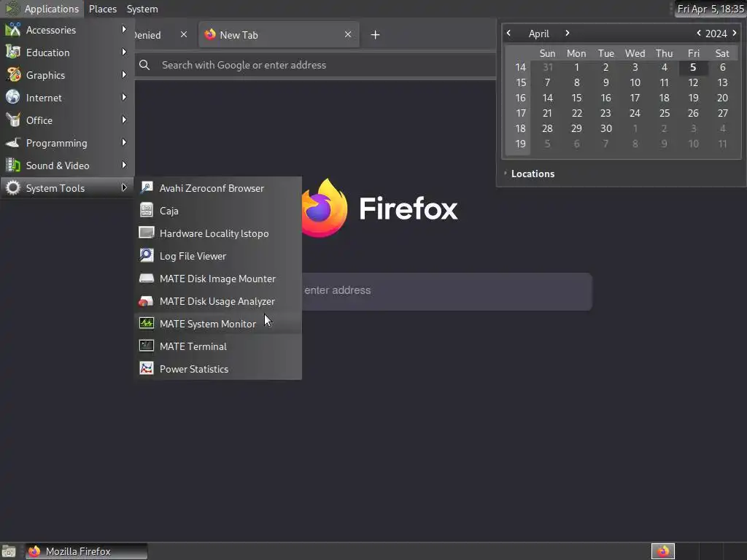Viewport: 747px width, 560px height.
Task: Expand the Education submenu arrow
Action: [x=124, y=52]
